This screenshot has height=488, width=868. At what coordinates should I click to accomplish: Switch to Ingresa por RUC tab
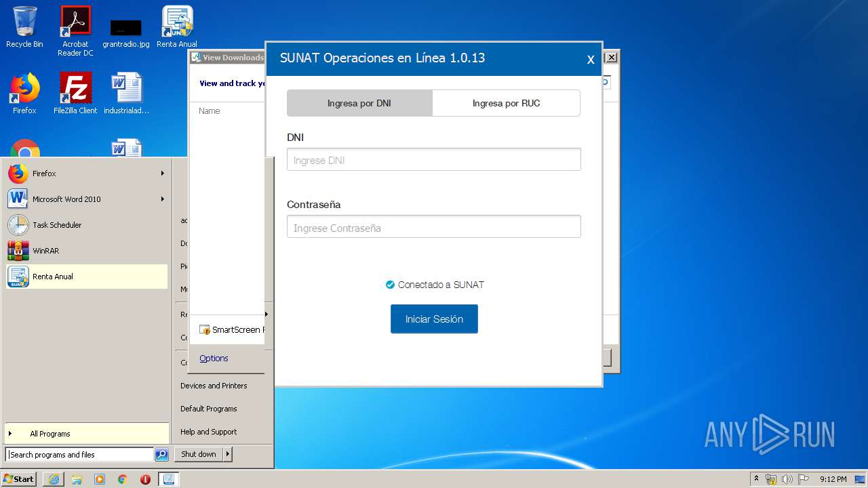[506, 103]
